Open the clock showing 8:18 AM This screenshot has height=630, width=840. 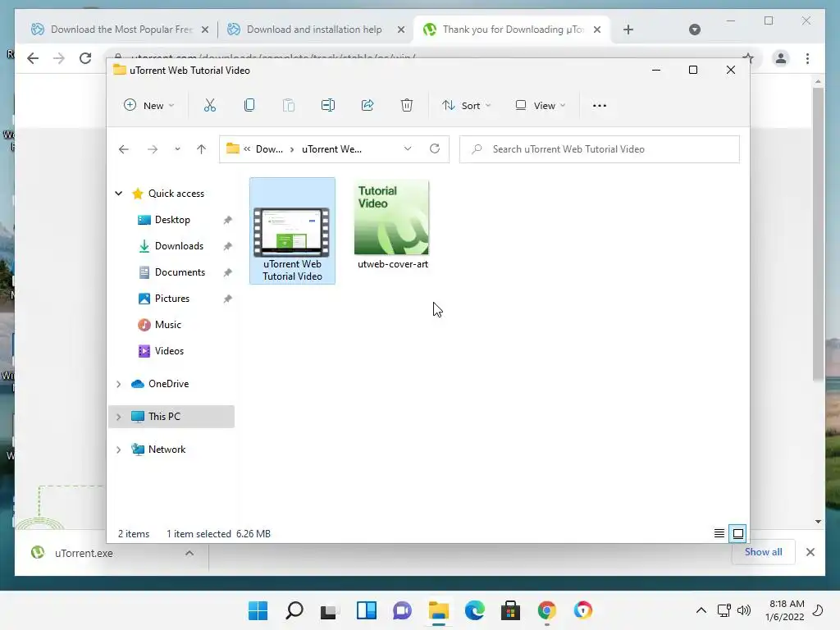785,610
